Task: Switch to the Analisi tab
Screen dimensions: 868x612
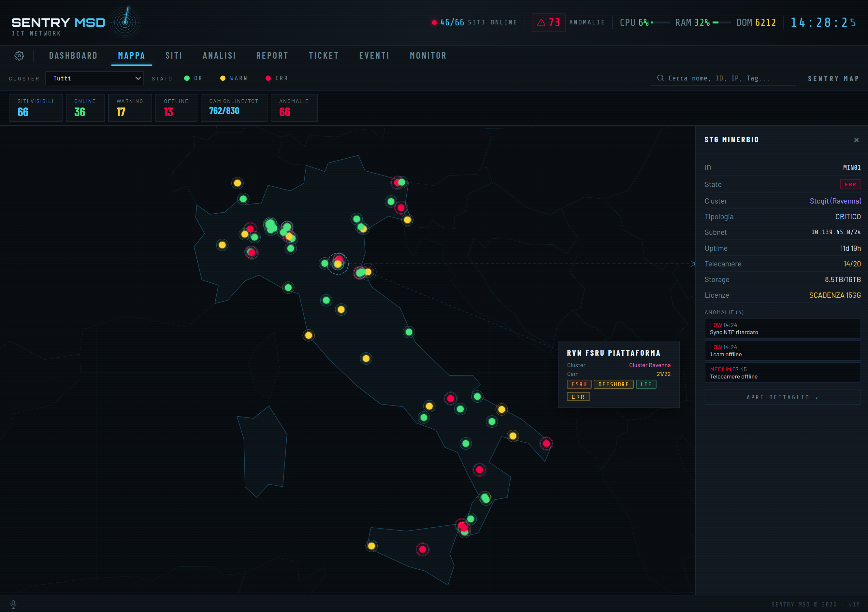Action: tap(219, 56)
